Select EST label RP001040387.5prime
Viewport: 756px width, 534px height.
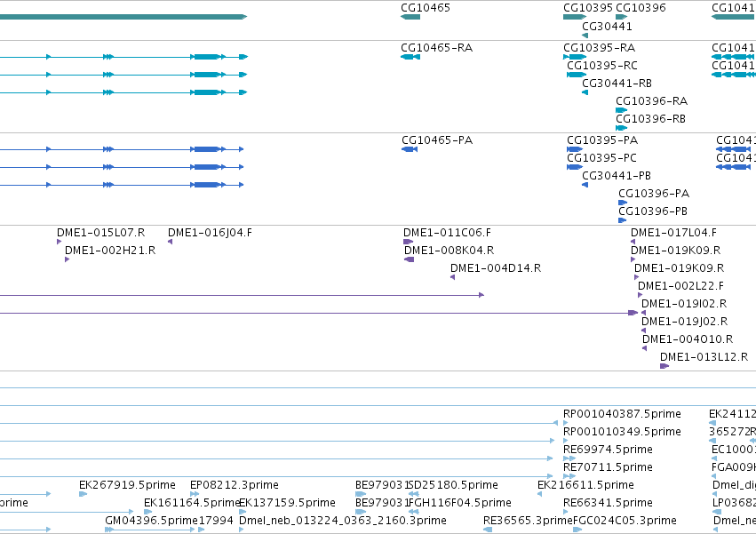pyautogui.click(x=622, y=414)
